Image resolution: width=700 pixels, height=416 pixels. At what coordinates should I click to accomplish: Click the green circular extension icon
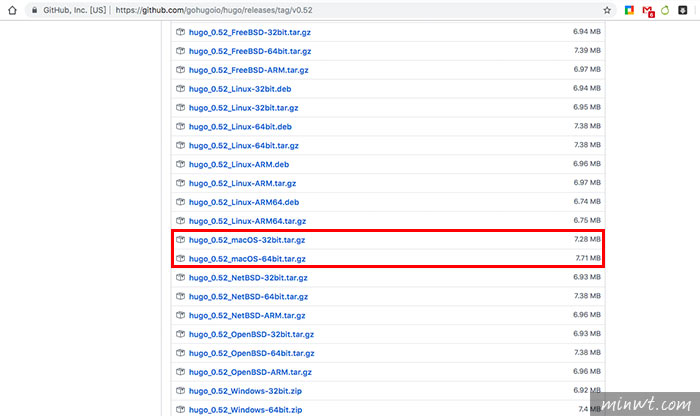(x=665, y=10)
